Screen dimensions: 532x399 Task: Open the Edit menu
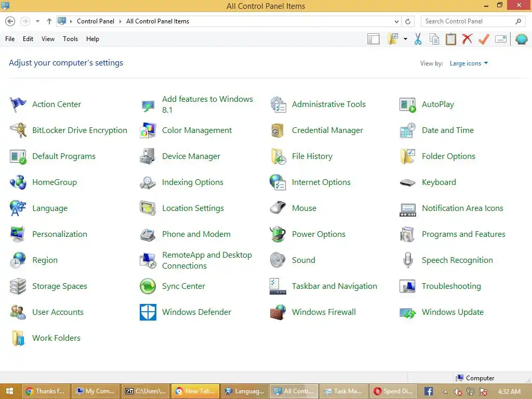(28, 39)
